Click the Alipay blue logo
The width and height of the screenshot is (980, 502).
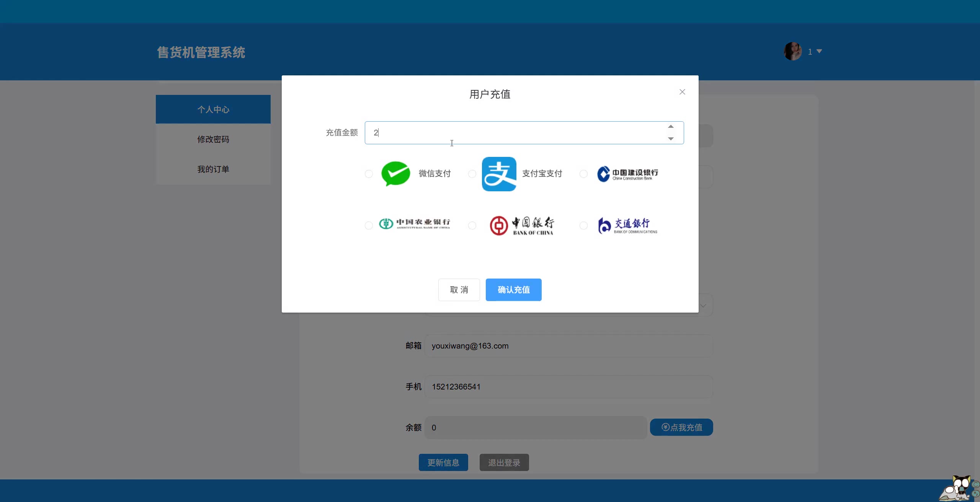499,174
